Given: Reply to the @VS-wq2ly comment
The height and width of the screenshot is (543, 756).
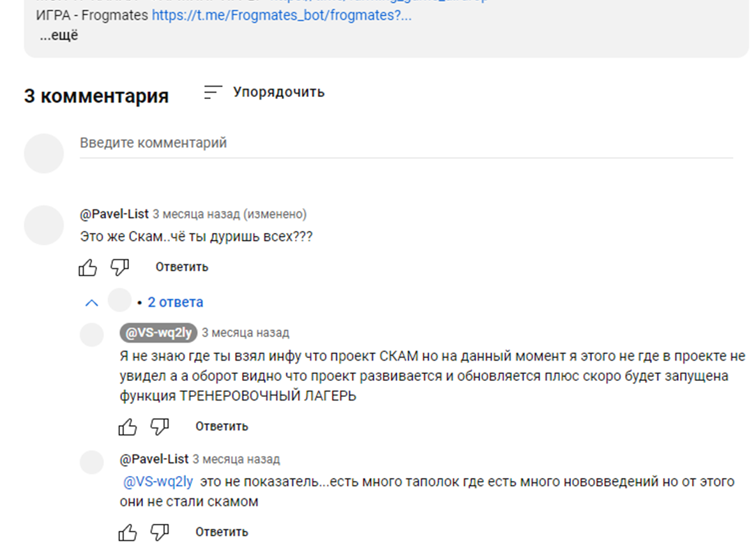Looking at the screenshot, I should 222,426.
